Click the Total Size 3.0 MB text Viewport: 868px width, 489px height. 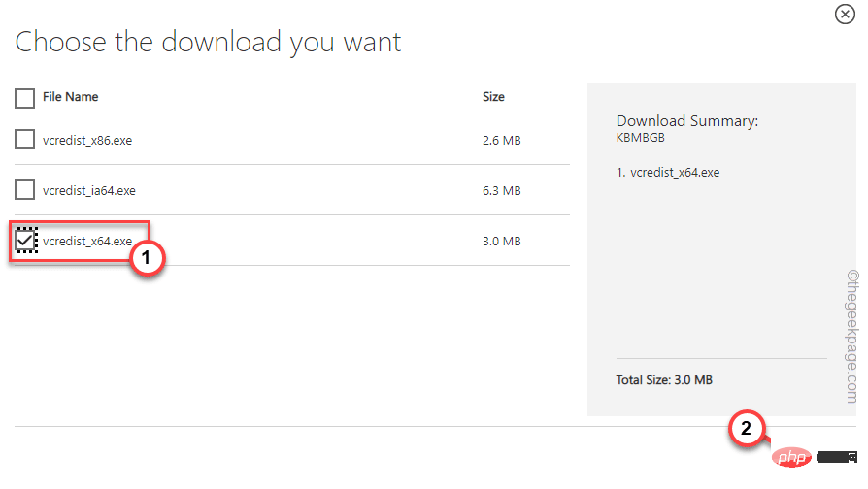(x=664, y=379)
